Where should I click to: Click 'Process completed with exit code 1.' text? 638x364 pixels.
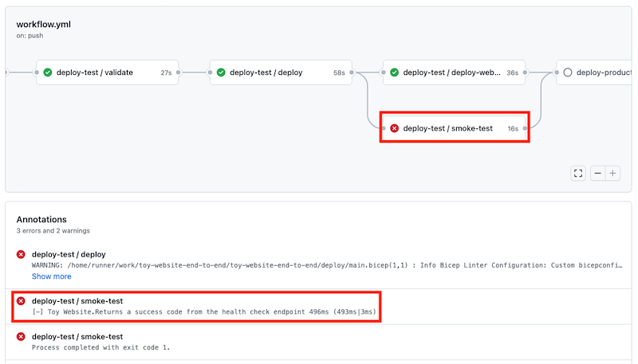(101, 348)
